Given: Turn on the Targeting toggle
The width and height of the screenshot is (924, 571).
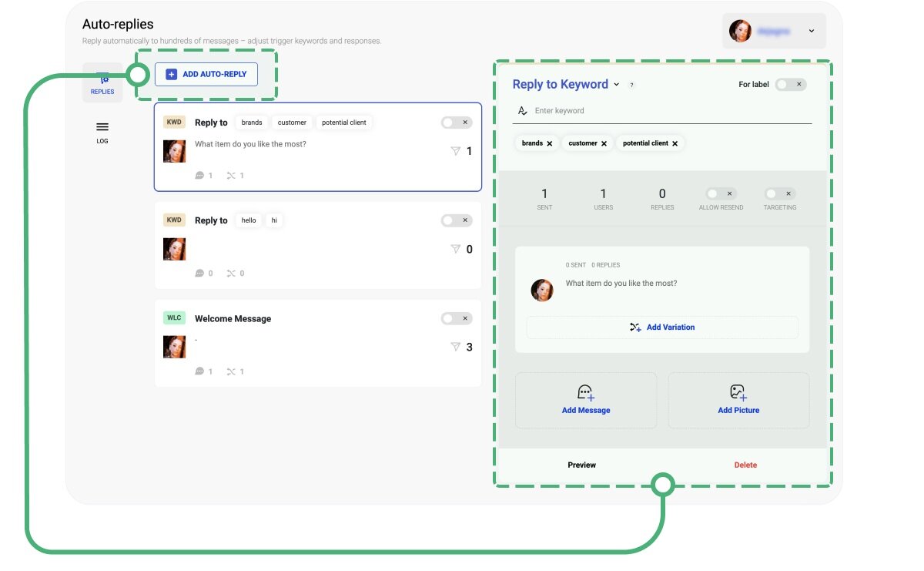Looking at the screenshot, I should tap(779, 193).
